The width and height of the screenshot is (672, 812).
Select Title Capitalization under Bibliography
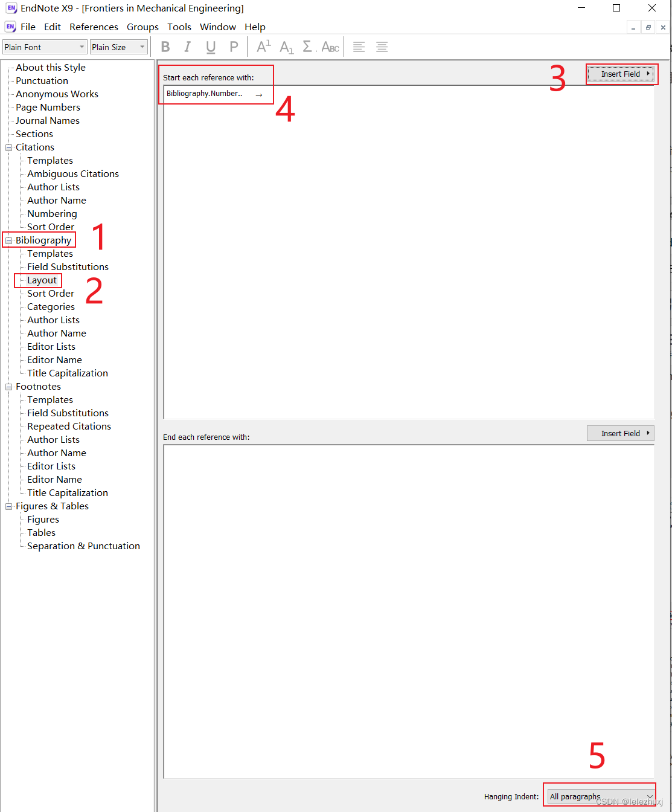point(68,373)
